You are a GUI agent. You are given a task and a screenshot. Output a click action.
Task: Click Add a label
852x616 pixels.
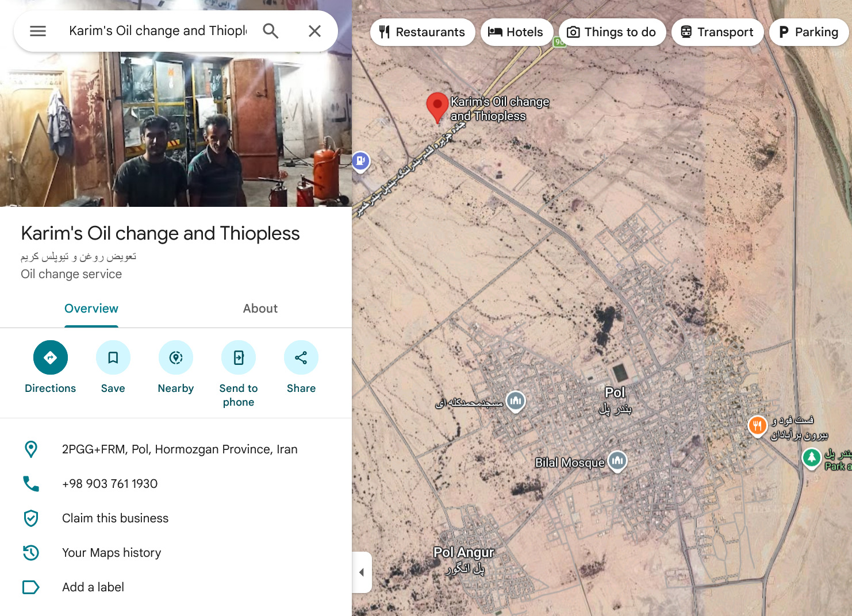pos(93,587)
